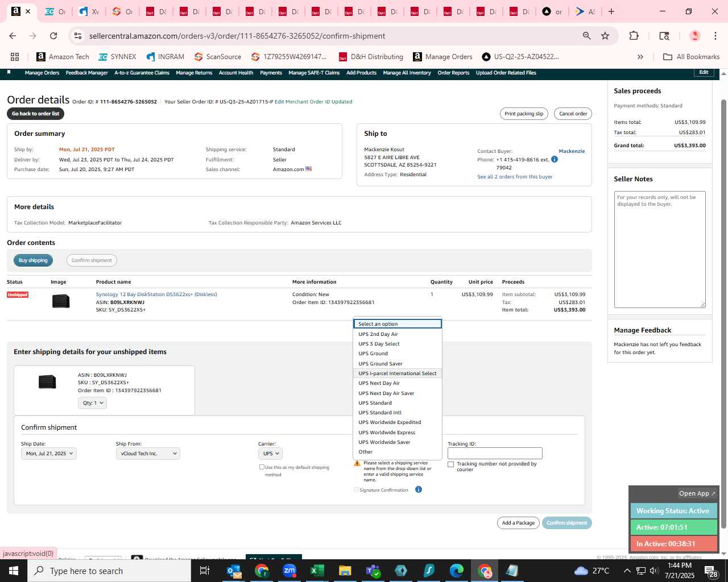Open Zoom from the taskbar
The image size is (728, 582).
pyautogui.click(x=289, y=571)
